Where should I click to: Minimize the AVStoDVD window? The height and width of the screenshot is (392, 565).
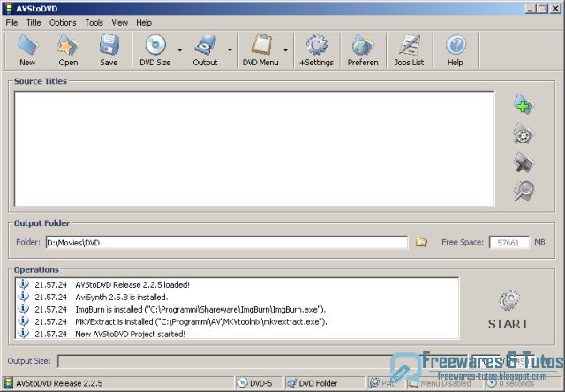[530, 9]
